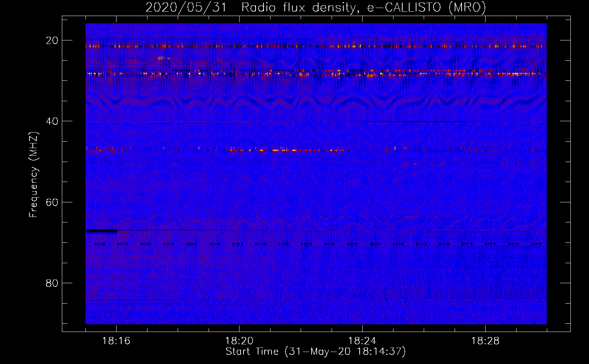Click the '18:16' time tick label
Viewport: 589px width, 364px height.
coord(116,341)
